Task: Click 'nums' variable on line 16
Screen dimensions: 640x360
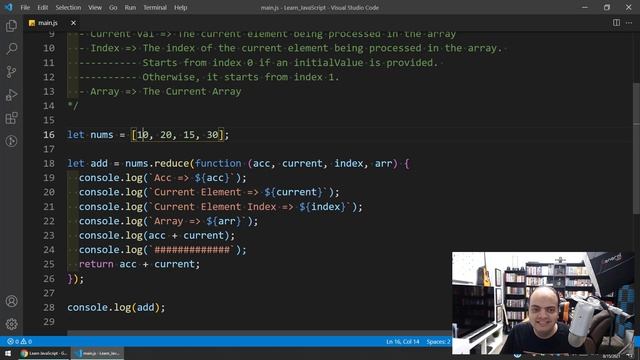Action: click(102, 135)
